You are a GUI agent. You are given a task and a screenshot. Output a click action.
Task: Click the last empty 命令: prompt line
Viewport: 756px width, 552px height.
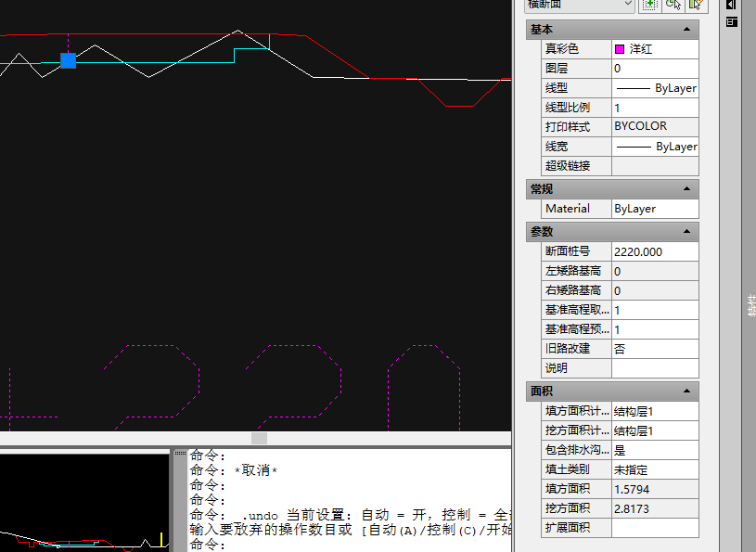208,545
